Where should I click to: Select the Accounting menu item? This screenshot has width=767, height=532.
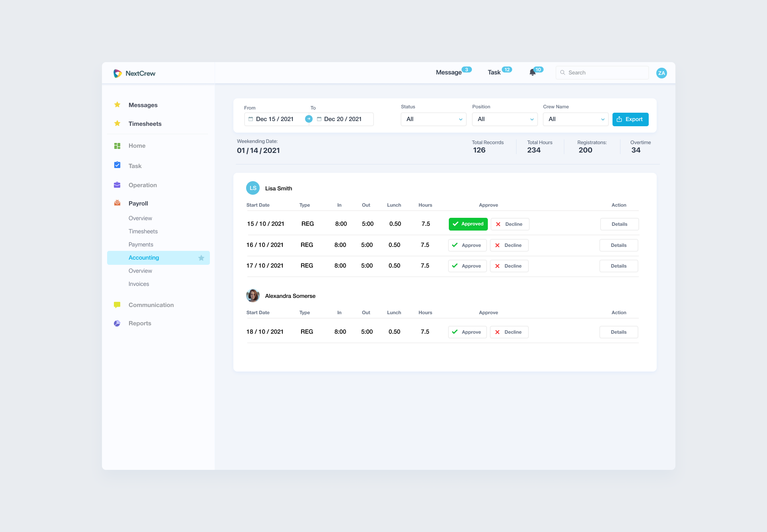(x=158, y=258)
